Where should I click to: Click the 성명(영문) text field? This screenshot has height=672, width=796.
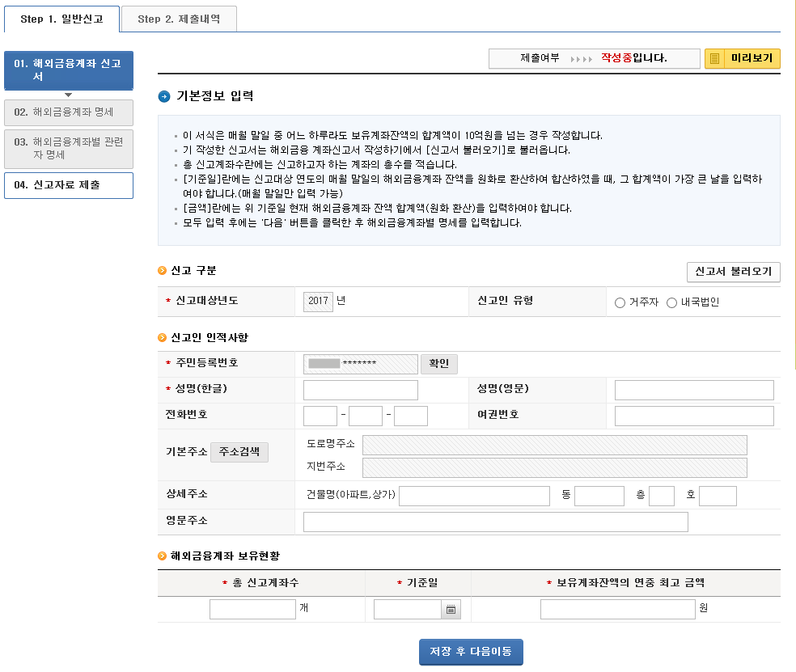click(x=693, y=391)
